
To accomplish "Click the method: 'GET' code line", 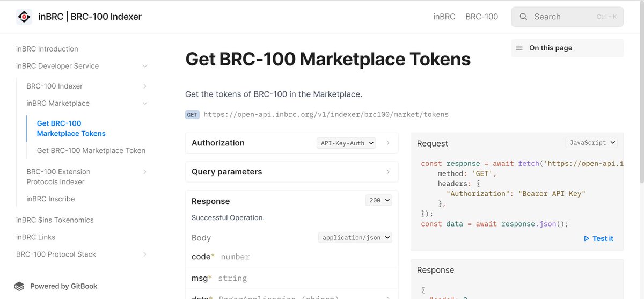I will point(467,173).
